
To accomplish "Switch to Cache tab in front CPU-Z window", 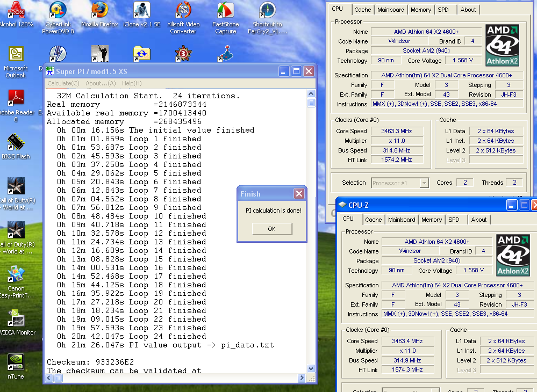I will (x=373, y=220).
